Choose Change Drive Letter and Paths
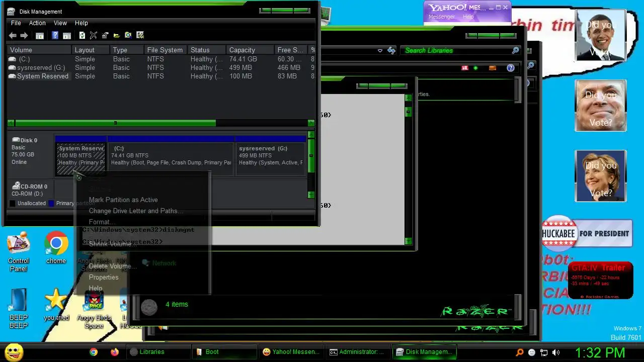 tap(136, 211)
